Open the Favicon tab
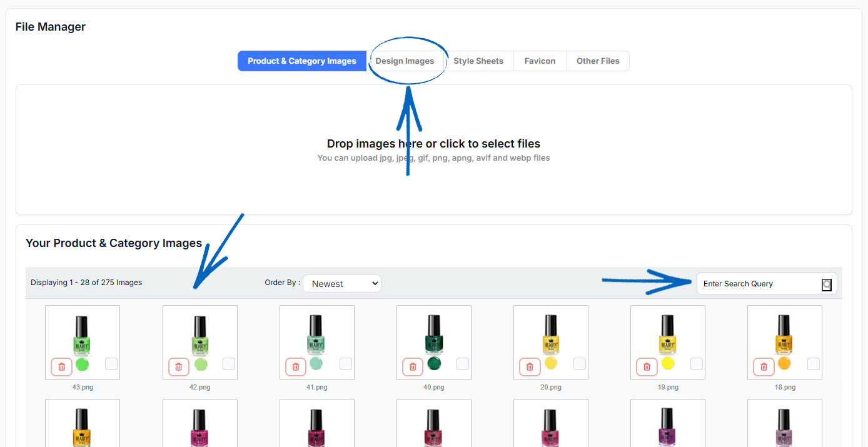 [540, 61]
